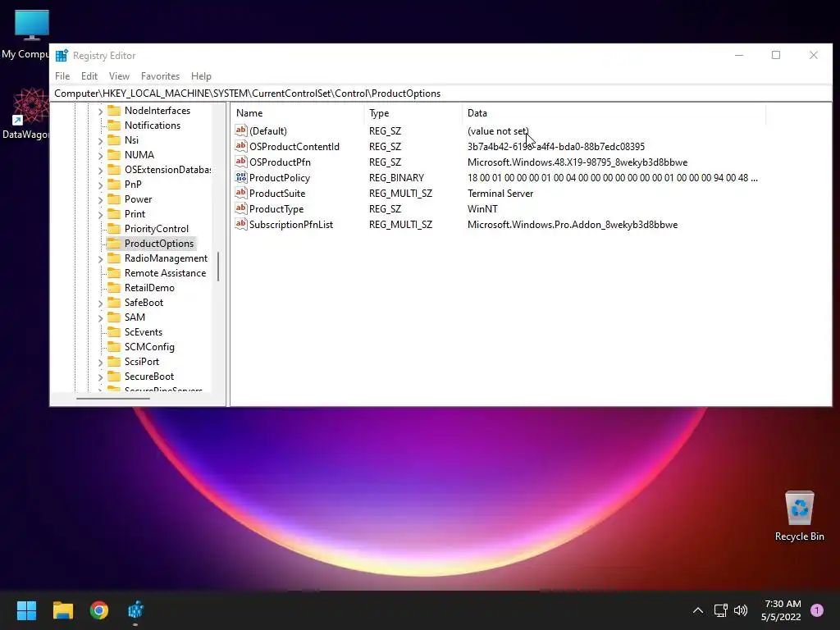Screen dimensions: 840x630
Task: Click the REG_BINARY type cell
Action: tap(396, 178)
